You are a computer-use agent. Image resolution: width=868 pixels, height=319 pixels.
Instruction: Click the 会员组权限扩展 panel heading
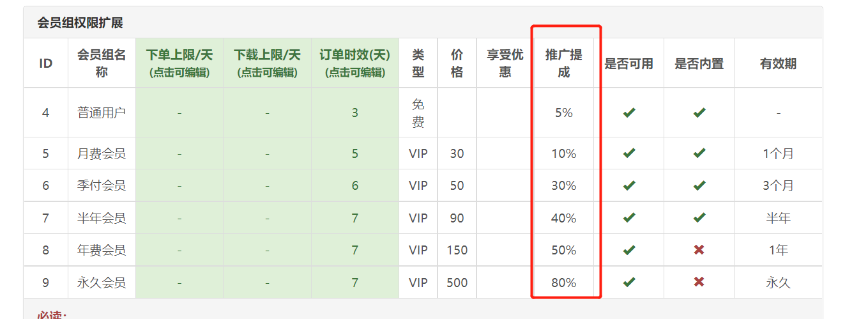[x=80, y=23]
